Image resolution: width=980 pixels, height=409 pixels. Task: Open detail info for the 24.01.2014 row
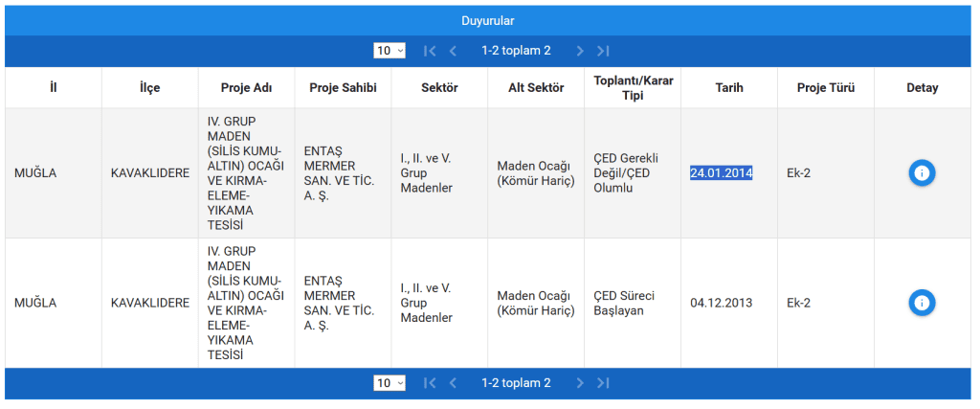coord(922,173)
